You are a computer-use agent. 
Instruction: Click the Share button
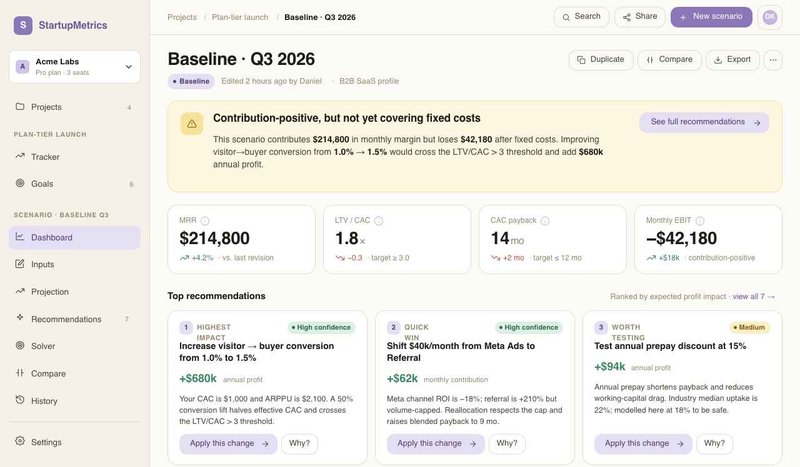(640, 17)
